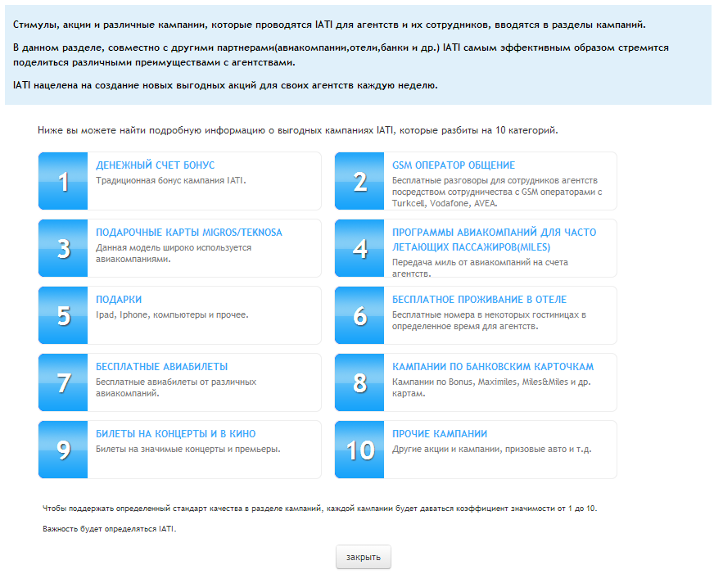Click the закрыть button

point(364,557)
